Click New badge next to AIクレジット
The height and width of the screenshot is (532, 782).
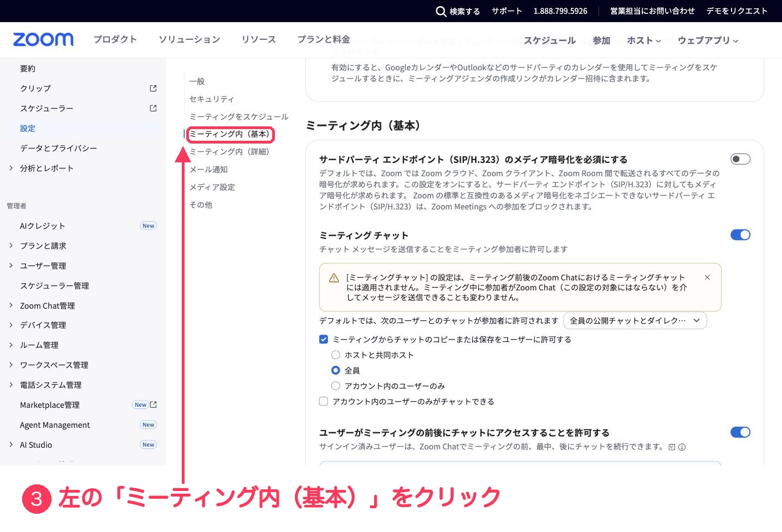coord(149,226)
